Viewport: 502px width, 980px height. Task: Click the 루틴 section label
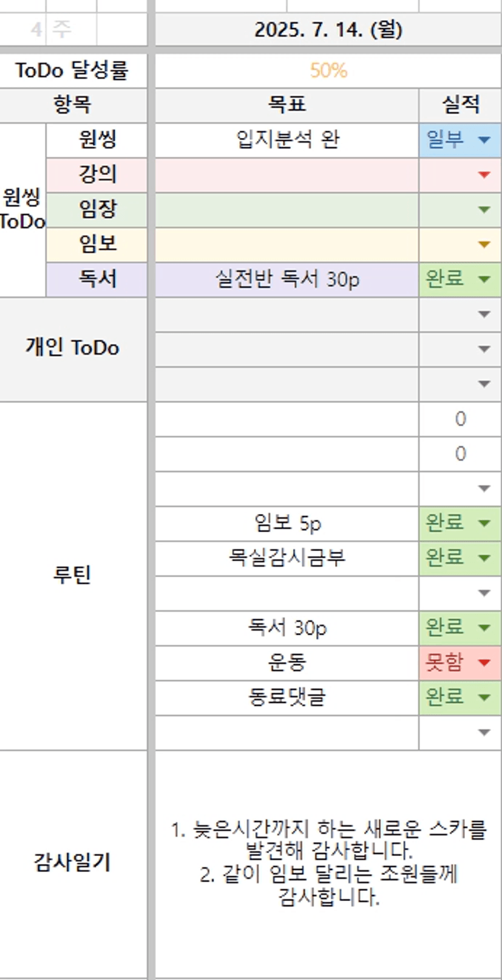(x=72, y=574)
